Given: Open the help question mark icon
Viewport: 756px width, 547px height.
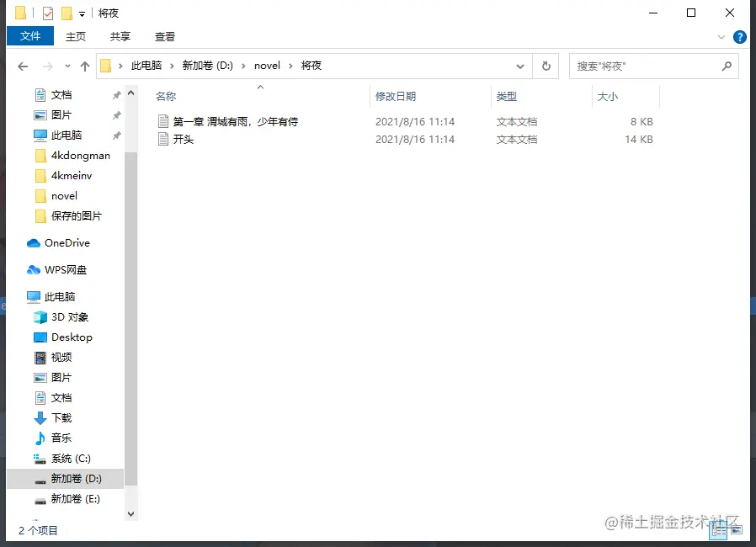Looking at the screenshot, I should (x=740, y=37).
